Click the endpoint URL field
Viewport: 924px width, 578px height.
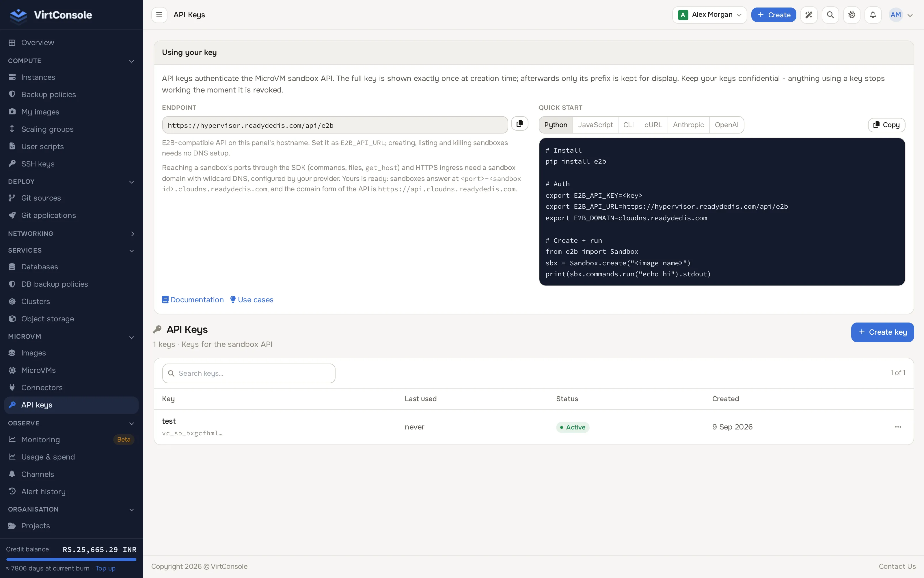[x=335, y=125]
